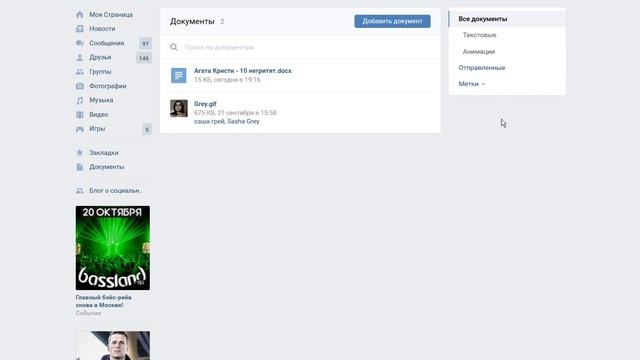This screenshot has height=360, width=640.
Task: Open the Главный бэйс-рейв снова в Москве ad link
Action: [x=104, y=301]
